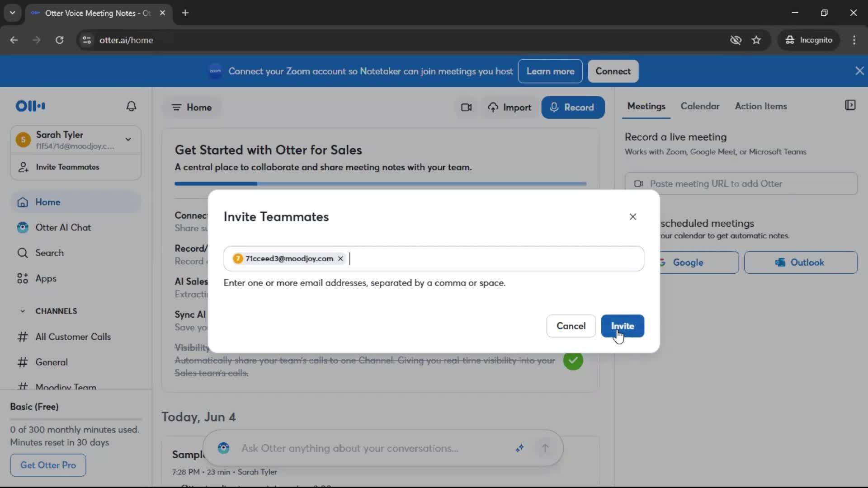Bookmark this page with star icon
The height and width of the screenshot is (488, 868).
(756, 40)
